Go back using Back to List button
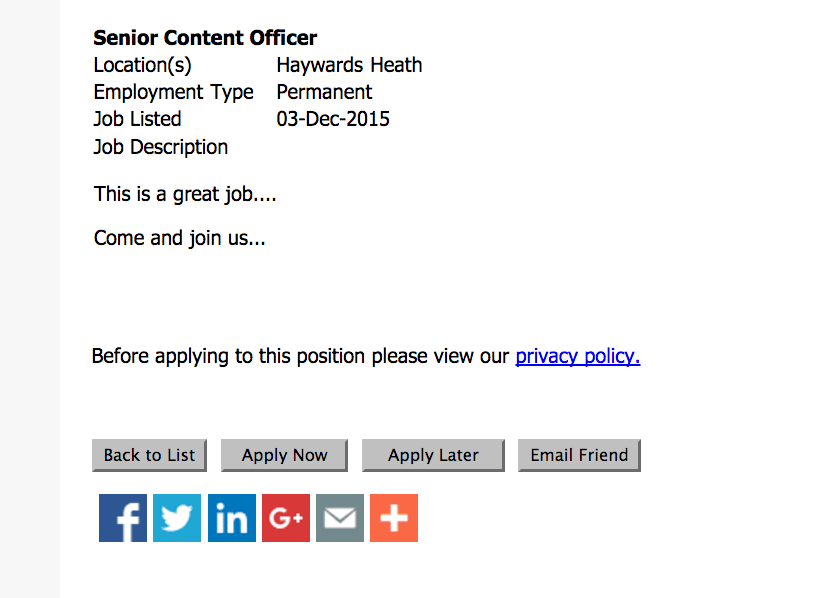 click(149, 455)
